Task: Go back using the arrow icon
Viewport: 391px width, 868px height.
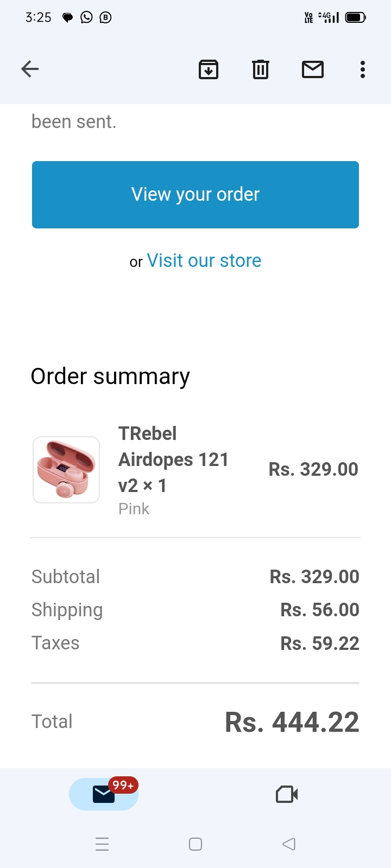Action: click(x=30, y=69)
